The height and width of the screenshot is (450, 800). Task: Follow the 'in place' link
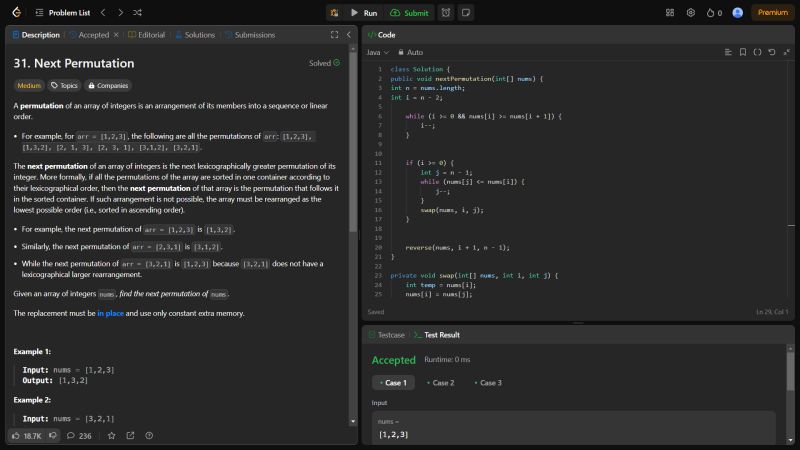coord(110,313)
